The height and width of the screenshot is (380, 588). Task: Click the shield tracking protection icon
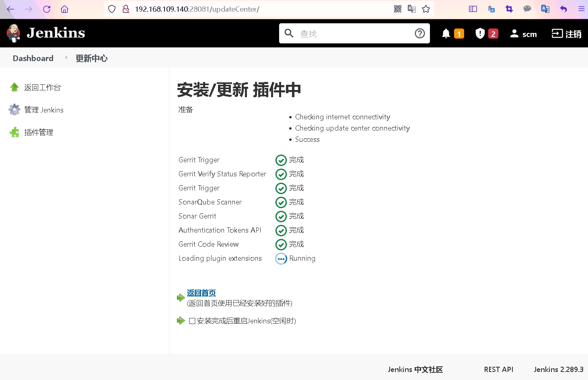112,9
